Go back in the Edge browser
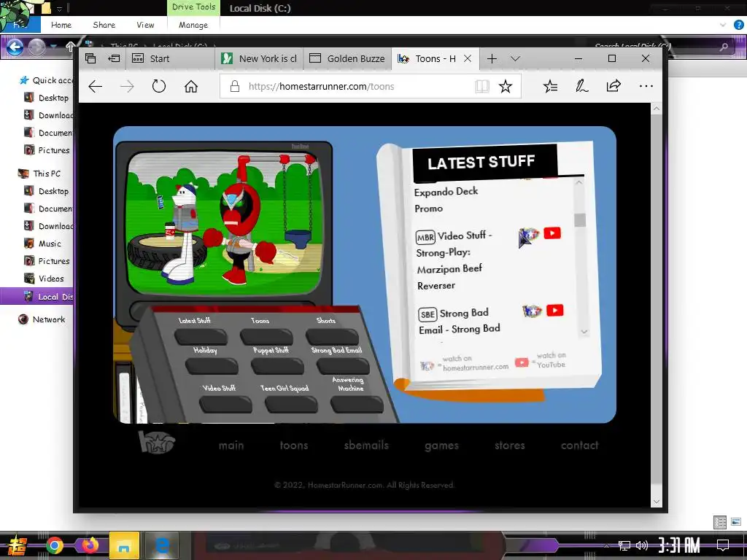The image size is (747, 560). 96,86
